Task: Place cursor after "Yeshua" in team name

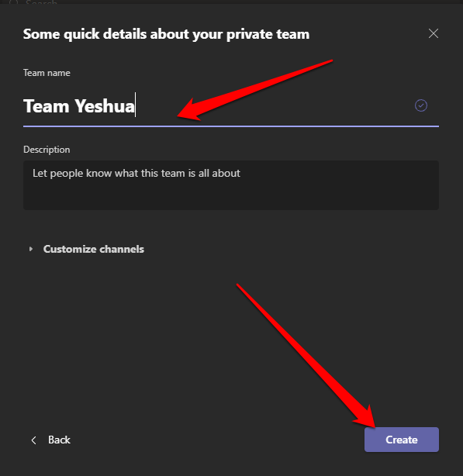Action: [136, 106]
